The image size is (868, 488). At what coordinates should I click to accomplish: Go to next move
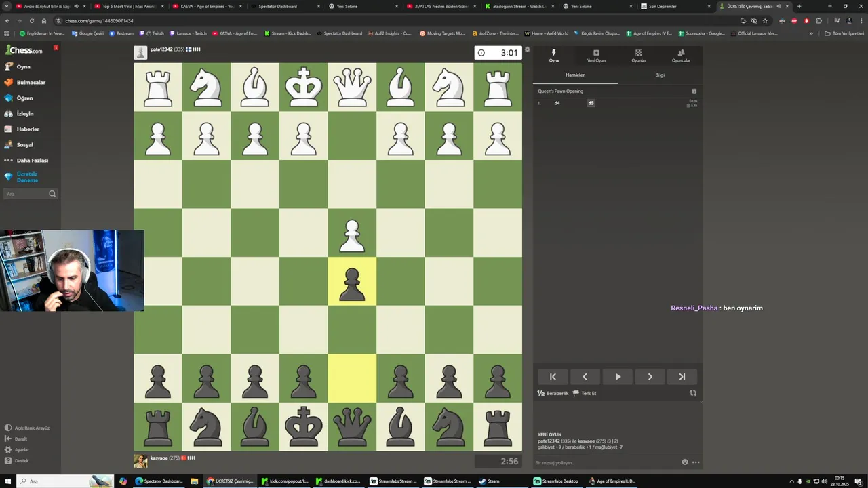point(650,377)
